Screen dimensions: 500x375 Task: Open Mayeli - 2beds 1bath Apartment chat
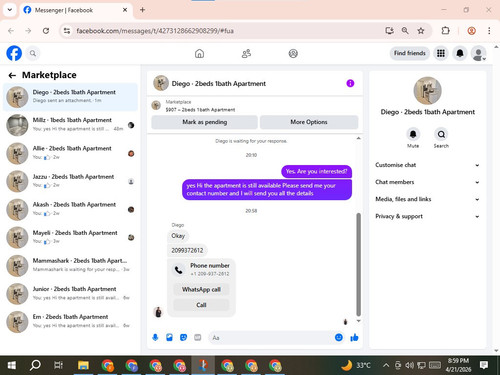70,237
